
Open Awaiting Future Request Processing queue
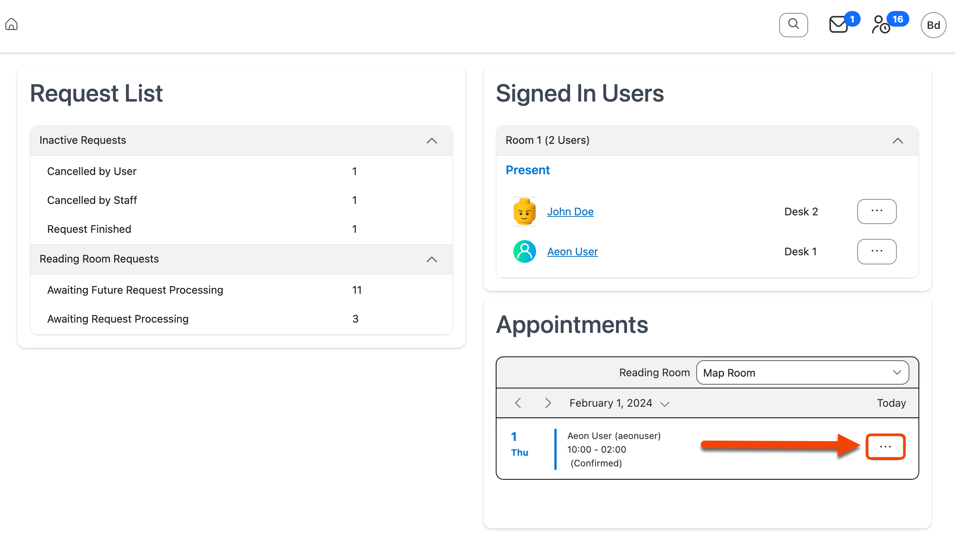tap(135, 290)
